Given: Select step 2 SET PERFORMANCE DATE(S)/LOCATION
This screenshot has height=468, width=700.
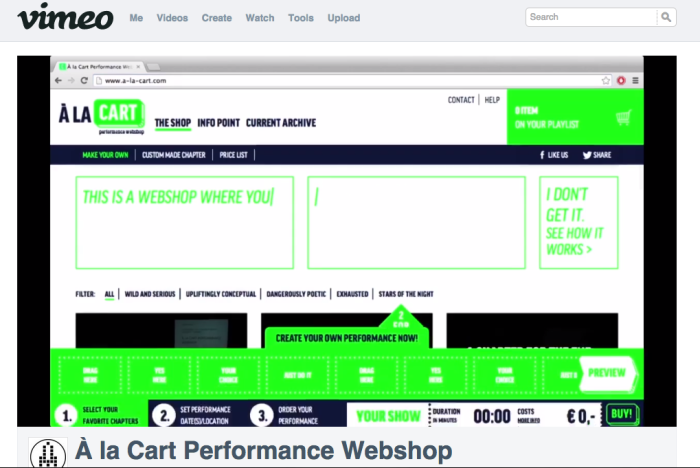Looking at the screenshot, I should (x=191, y=415).
